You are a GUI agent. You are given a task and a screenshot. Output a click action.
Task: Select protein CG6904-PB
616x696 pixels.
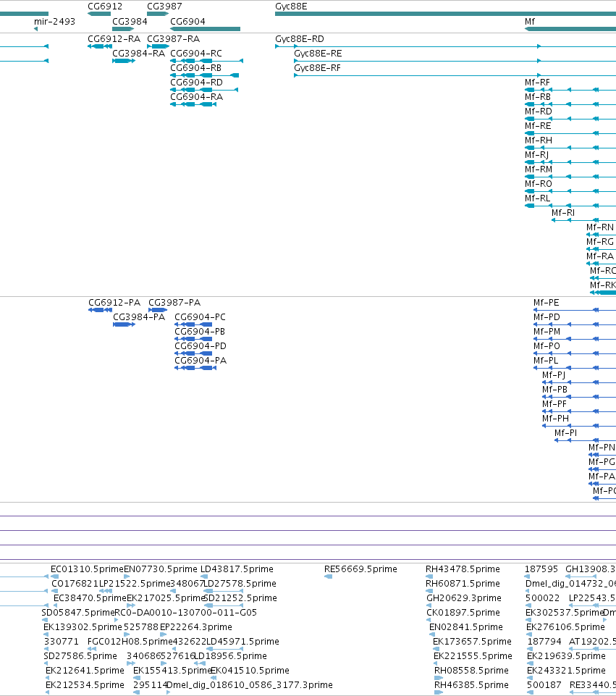pos(200,332)
